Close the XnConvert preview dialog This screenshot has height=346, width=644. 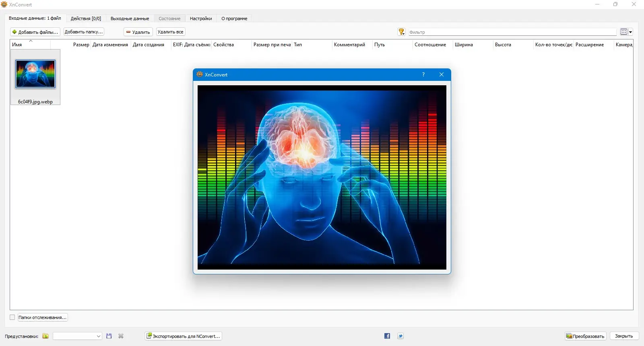[442, 74]
